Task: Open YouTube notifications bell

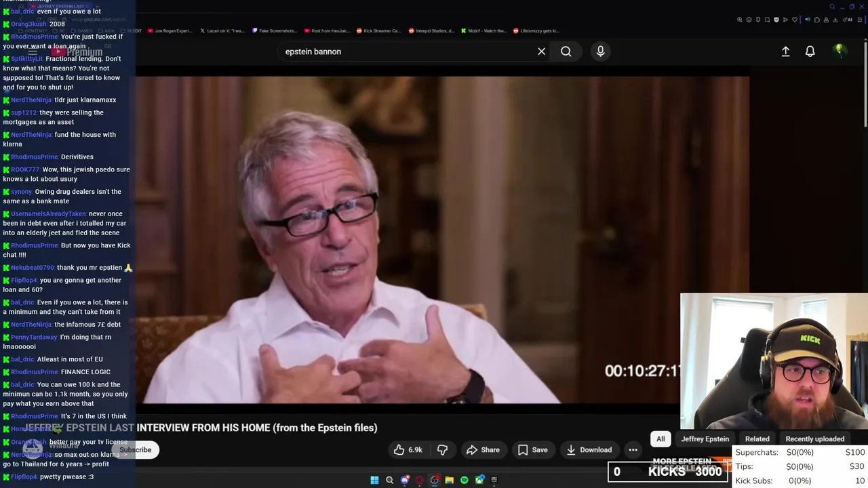Action: point(810,52)
